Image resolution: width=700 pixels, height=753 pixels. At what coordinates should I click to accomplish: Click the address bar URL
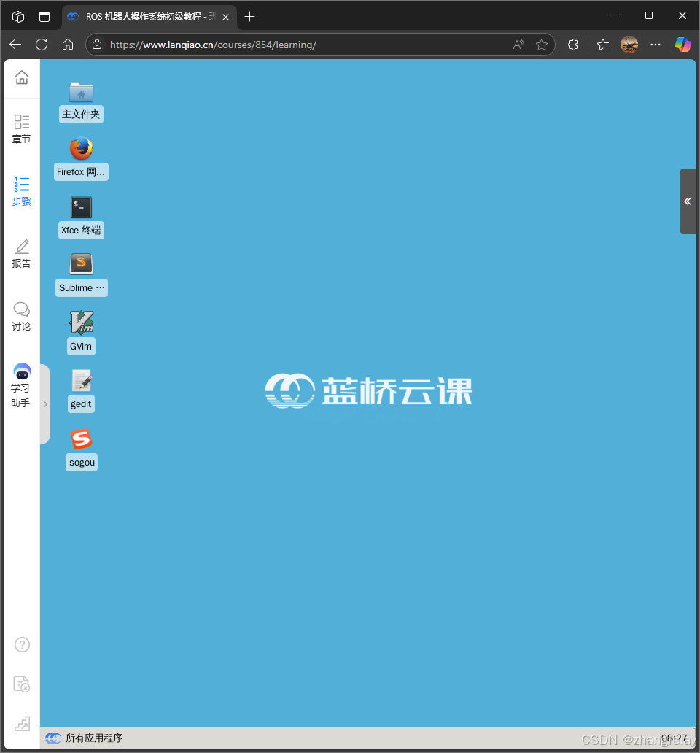[213, 45]
